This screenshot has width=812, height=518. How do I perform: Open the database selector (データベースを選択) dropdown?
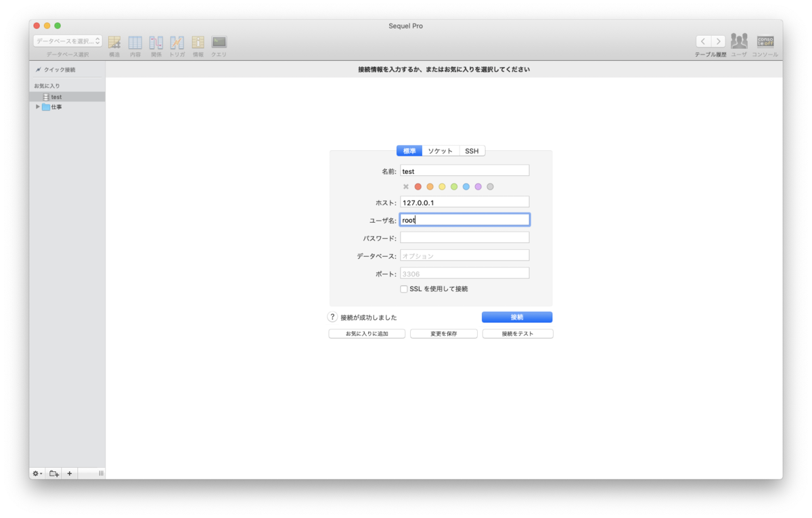coord(68,41)
